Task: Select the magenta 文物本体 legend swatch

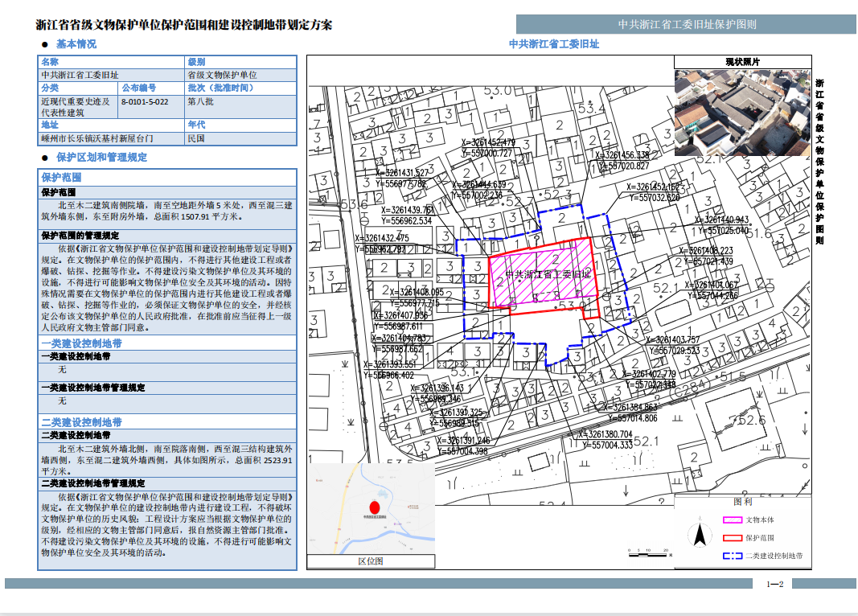Action: coord(732,520)
